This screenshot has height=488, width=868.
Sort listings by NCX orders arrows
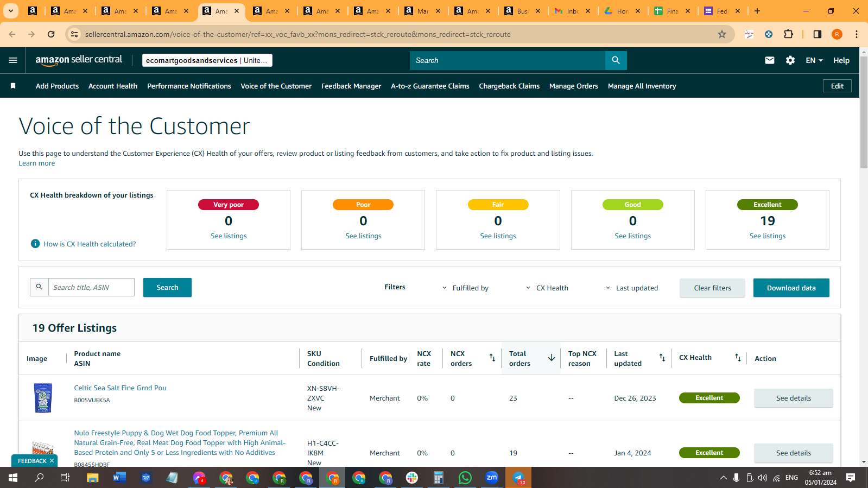tap(492, 358)
